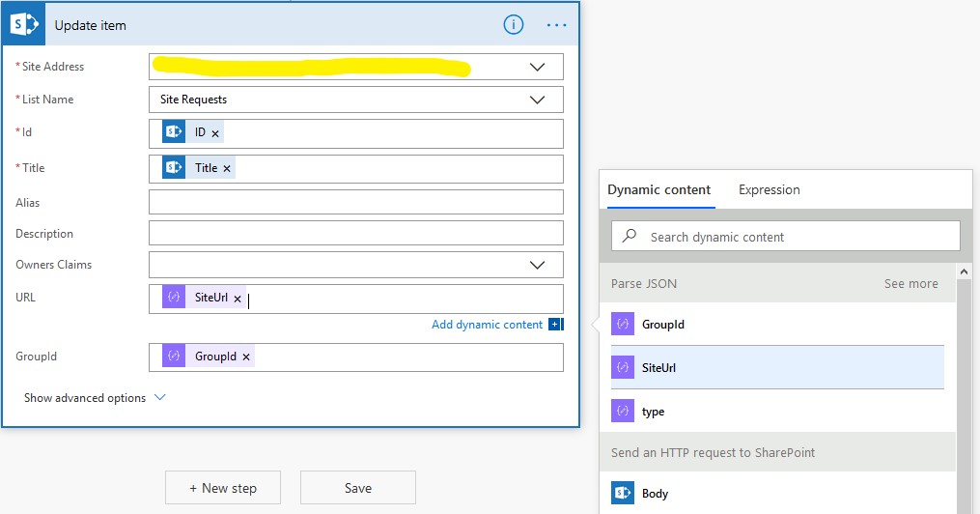
Task: Switch to the Dynamic content tab
Action: (659, 189)
